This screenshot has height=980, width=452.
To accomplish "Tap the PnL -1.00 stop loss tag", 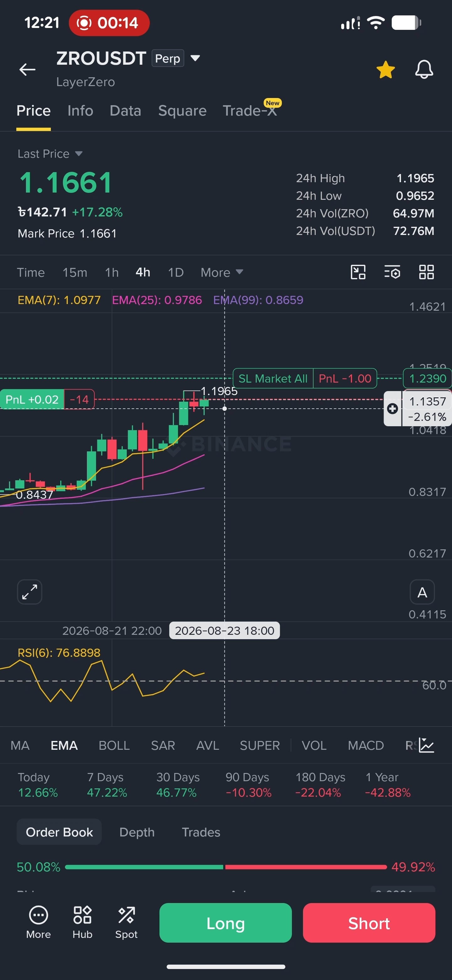I will [x=345, y=378].
